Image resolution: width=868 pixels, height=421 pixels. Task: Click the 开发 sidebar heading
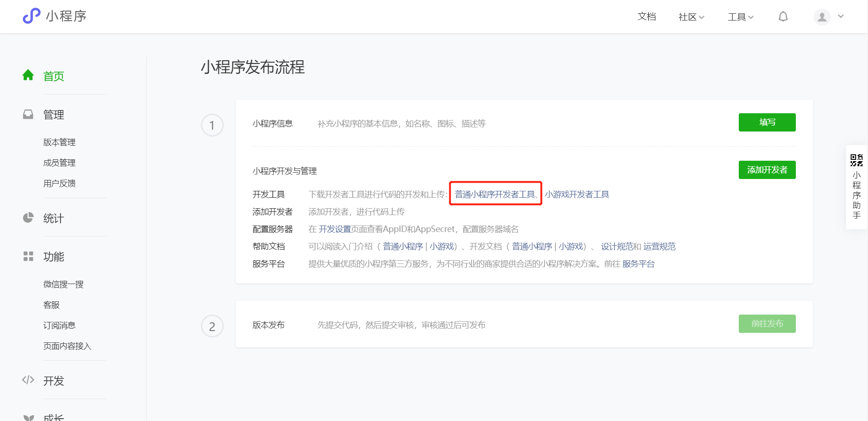click(54, 380)
